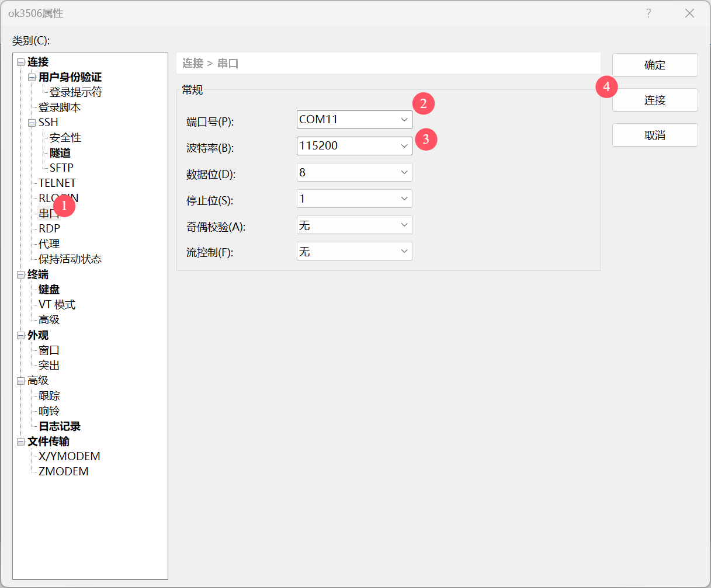Select 窗口 under 外观
Viewport: 711px width, 588px height.
point(49,350)
